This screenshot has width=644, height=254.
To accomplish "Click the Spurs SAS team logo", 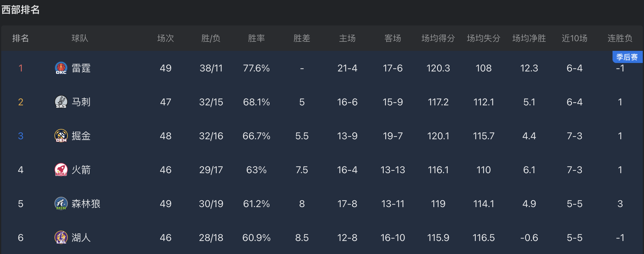I will point(61,102).
